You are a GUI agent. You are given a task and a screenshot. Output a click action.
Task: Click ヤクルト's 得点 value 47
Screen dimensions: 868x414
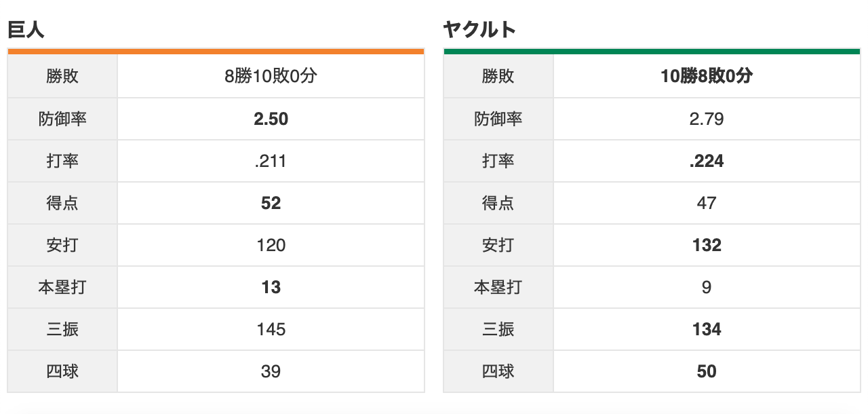pyautogui.click(x=707, y=204)
